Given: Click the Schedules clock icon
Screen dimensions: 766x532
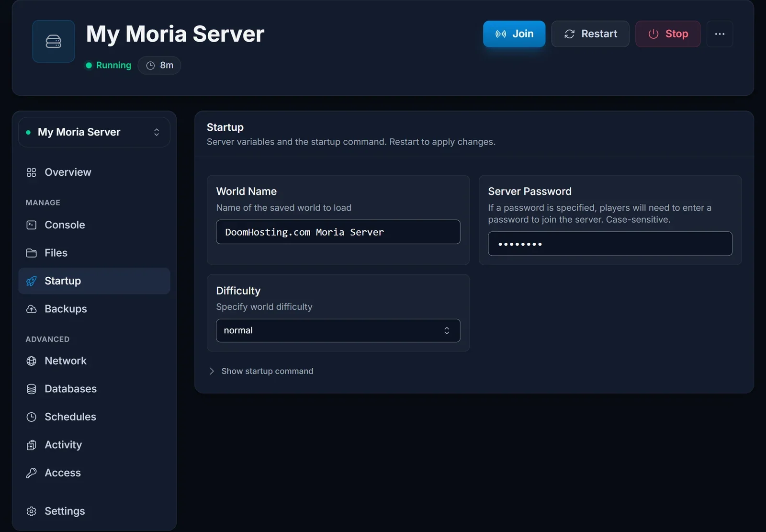Looking at the screenshot, I should coord(32,417).
